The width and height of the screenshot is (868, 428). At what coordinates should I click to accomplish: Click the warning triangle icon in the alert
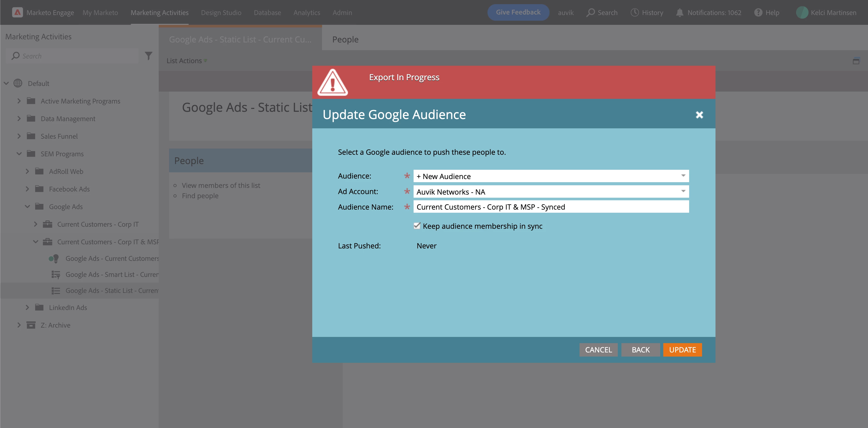(x=333, y=82)
